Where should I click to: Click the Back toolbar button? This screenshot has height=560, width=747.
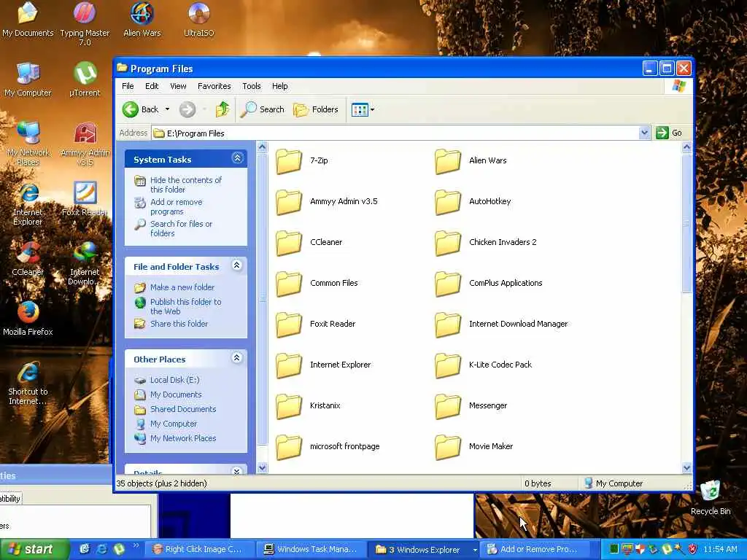[x=141, y=109]
